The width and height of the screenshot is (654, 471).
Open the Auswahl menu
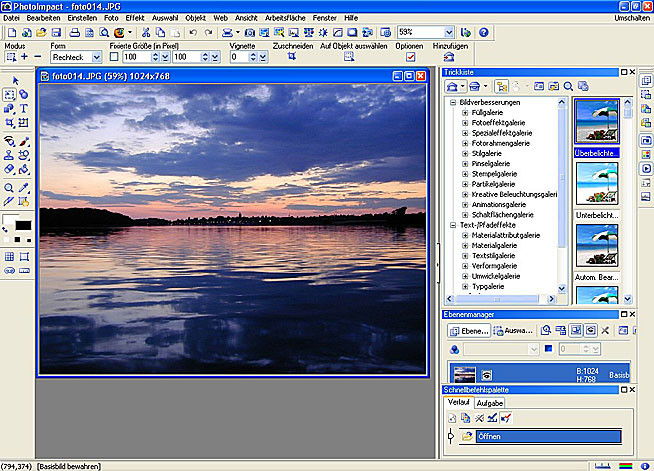(165, 18)
